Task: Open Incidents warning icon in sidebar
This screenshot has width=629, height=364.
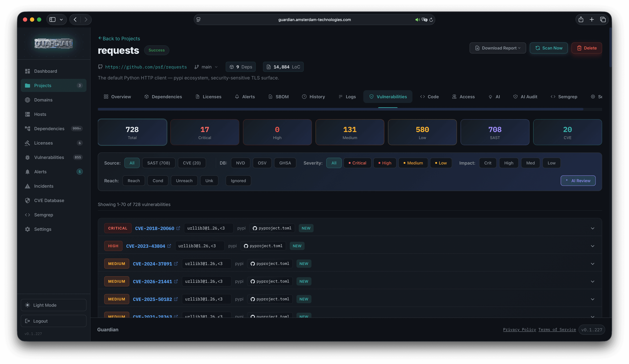Action: click(x=28, y=186)
